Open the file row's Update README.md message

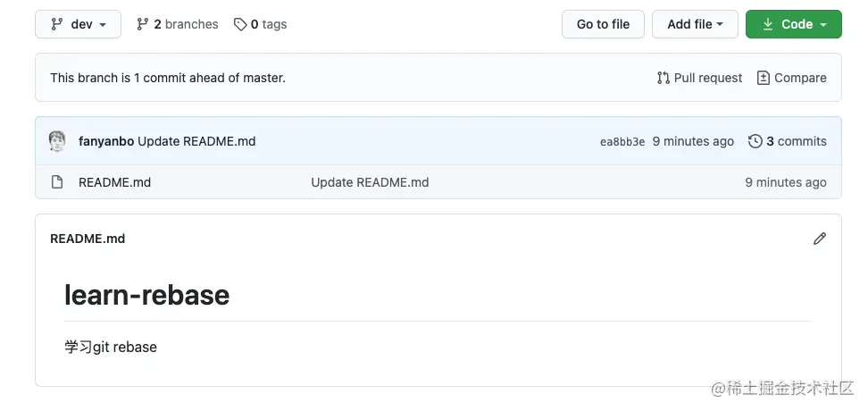(x=370, y=182)
